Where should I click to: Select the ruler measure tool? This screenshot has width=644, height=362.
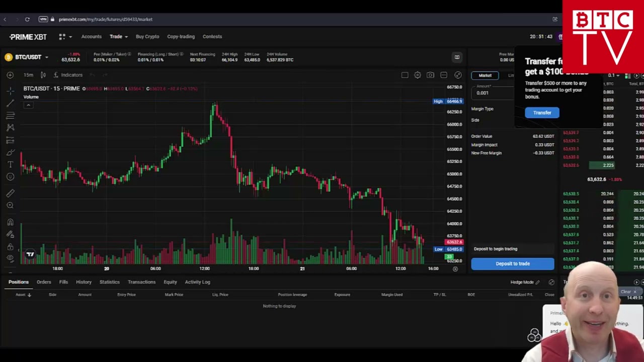pyautogui.click(x=10, y=193)
